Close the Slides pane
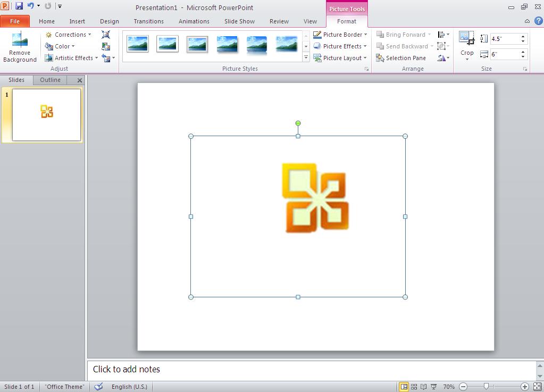The image size is (544, 392). point(80,80)
